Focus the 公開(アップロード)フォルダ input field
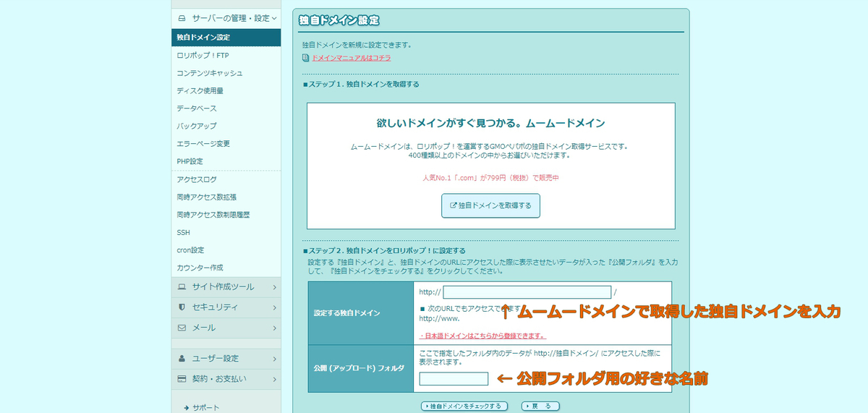 [454, 378]
